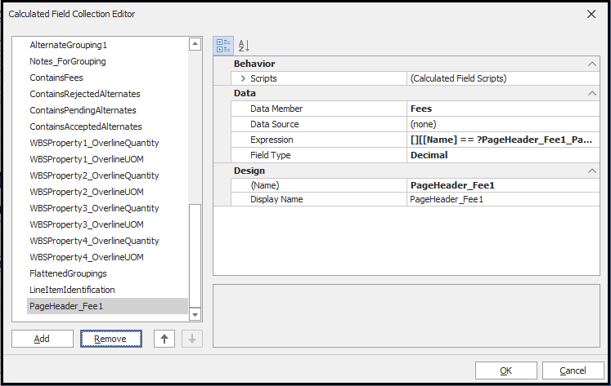
Task: Add a new calculated field
Action: 42,339
